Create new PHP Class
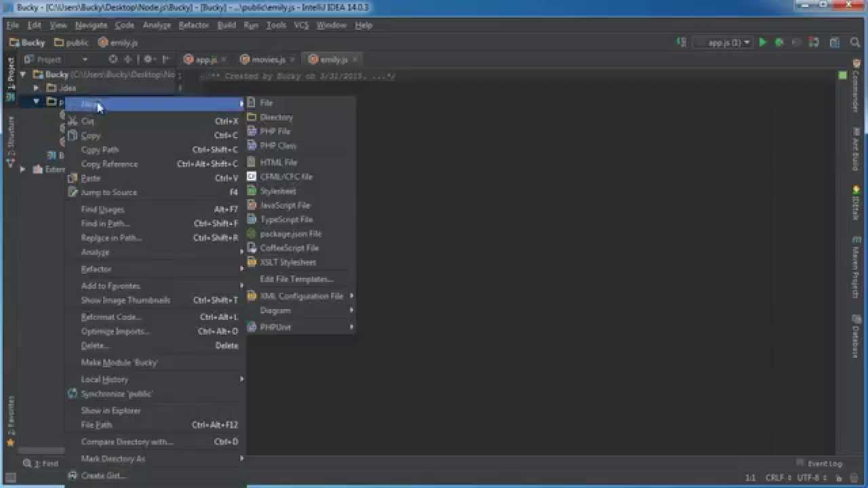Screen dimensions: 868x488 click(x=300, y=146)
